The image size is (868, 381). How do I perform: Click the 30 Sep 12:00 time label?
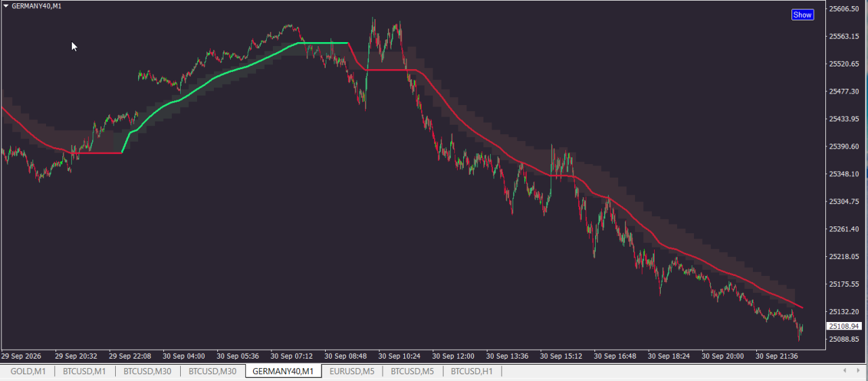tap(454, 356)
